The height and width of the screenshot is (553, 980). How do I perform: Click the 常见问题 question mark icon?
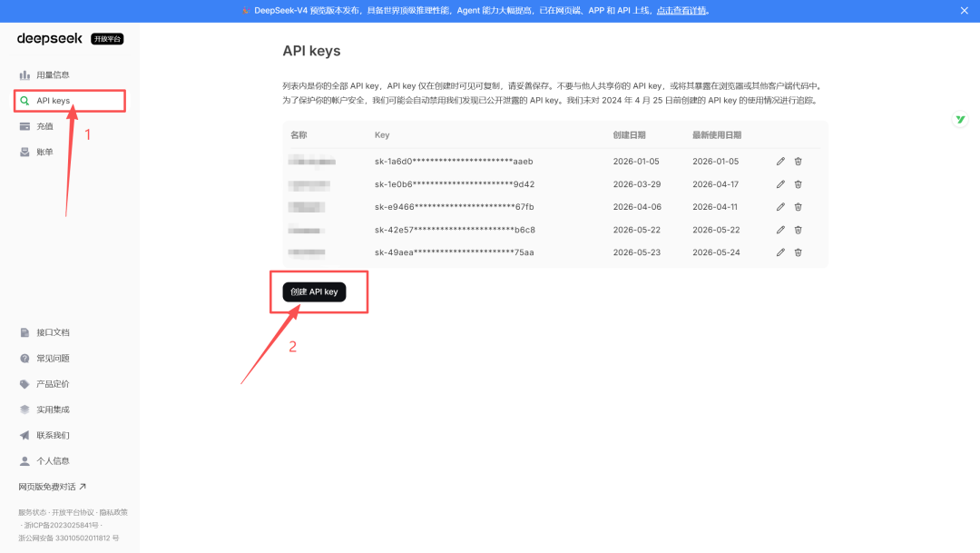24,359
